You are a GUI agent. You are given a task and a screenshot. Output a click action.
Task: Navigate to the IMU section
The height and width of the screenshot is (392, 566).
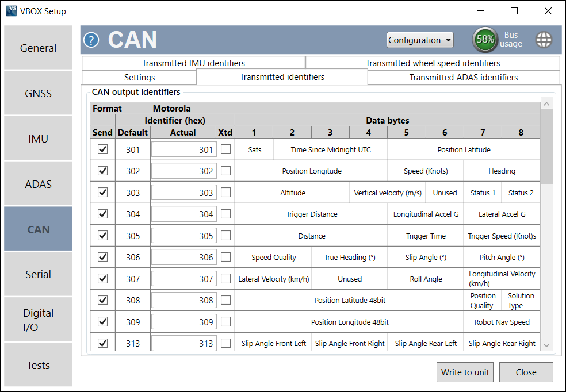pyautogui.click(x=38, y=138)
